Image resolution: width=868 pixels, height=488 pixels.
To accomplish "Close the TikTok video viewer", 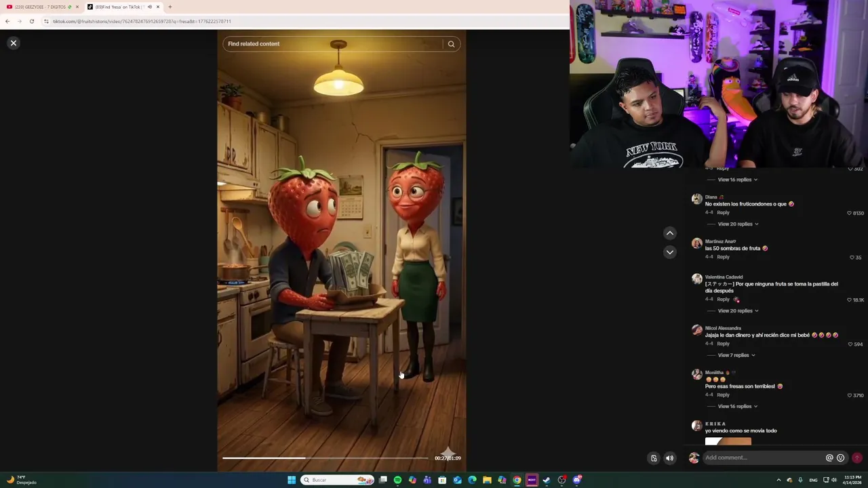I will click(13, 43).
